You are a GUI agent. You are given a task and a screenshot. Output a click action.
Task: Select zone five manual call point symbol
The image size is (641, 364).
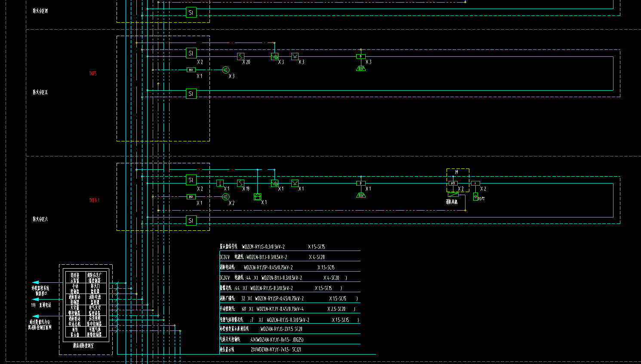[275, 56]
